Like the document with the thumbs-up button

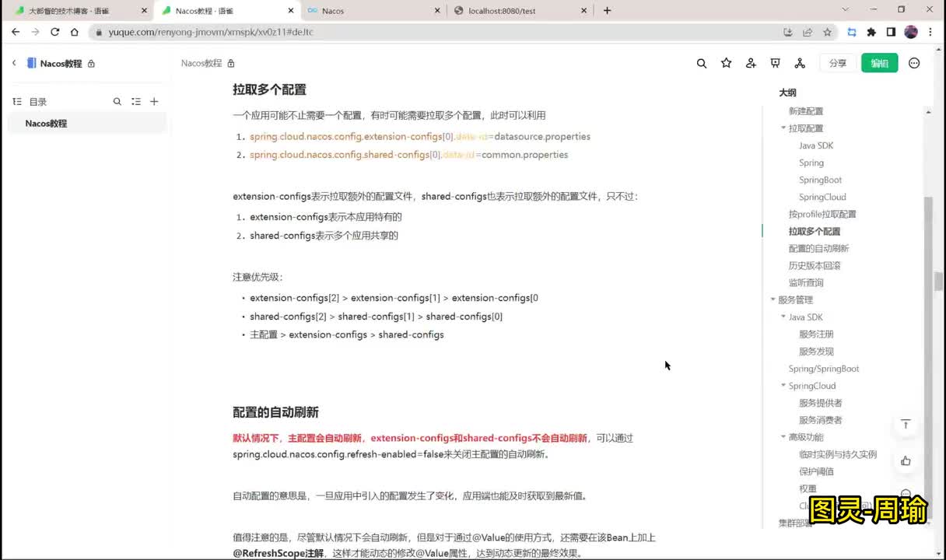pyautogui.click(x=906, y=461)
